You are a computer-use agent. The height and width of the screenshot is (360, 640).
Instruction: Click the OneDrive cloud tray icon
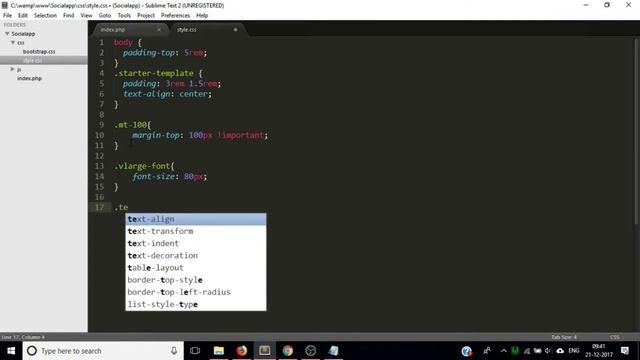(560, 351)
